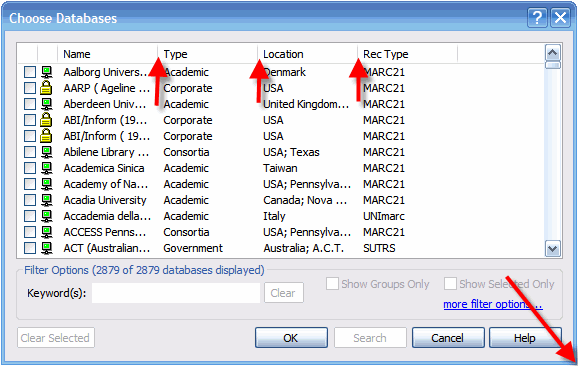Click the SUTRS record type cell
The image size is (578, 366).
(x=379, y=248)
